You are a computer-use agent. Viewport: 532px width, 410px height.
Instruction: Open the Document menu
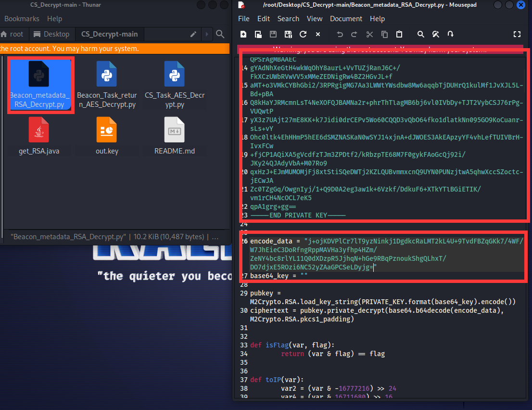(x=345, y=19)
